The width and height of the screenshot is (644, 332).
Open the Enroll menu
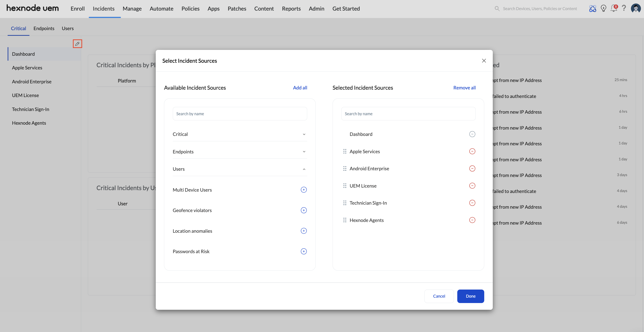[78, 9]
